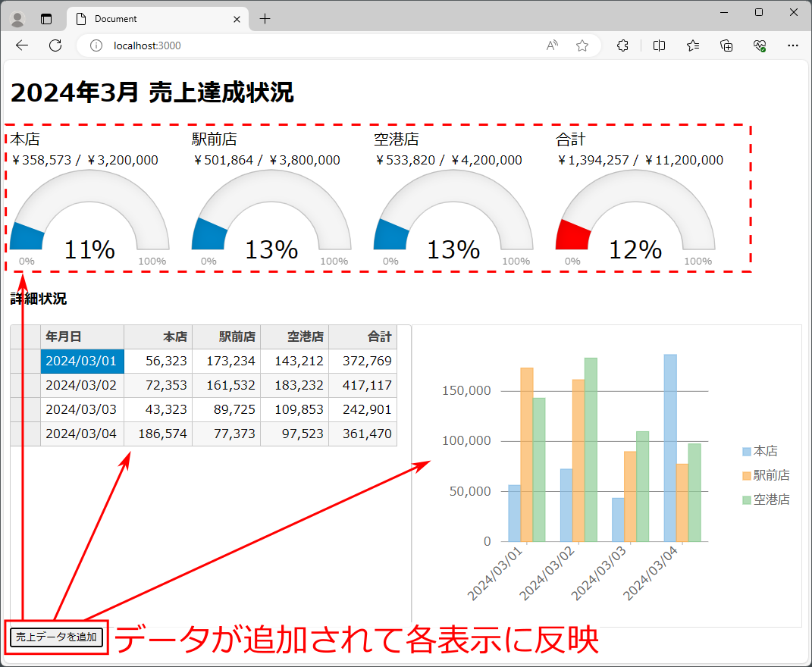Click the green 空港店 bar for 2024/03/02
Viewport: 812px width, 667px height.
tap(591, 449)
